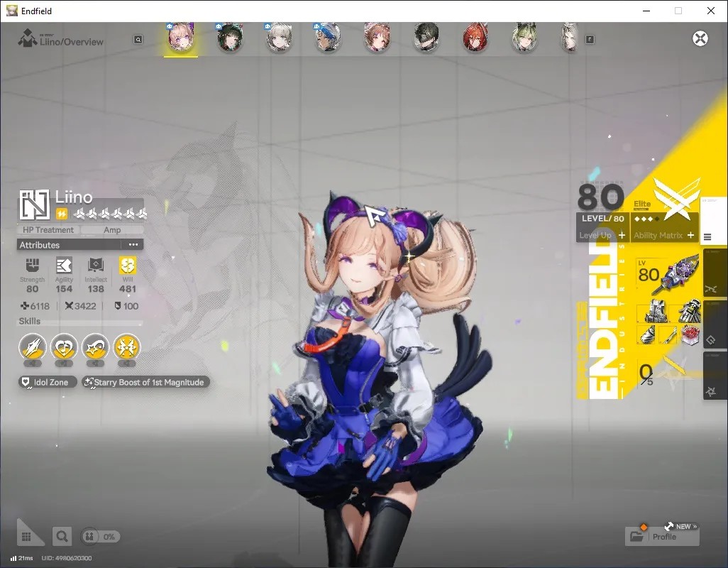Click the 0% trust progress pill
The width and height of the screenshot is (728, 568).
(100, 537)
